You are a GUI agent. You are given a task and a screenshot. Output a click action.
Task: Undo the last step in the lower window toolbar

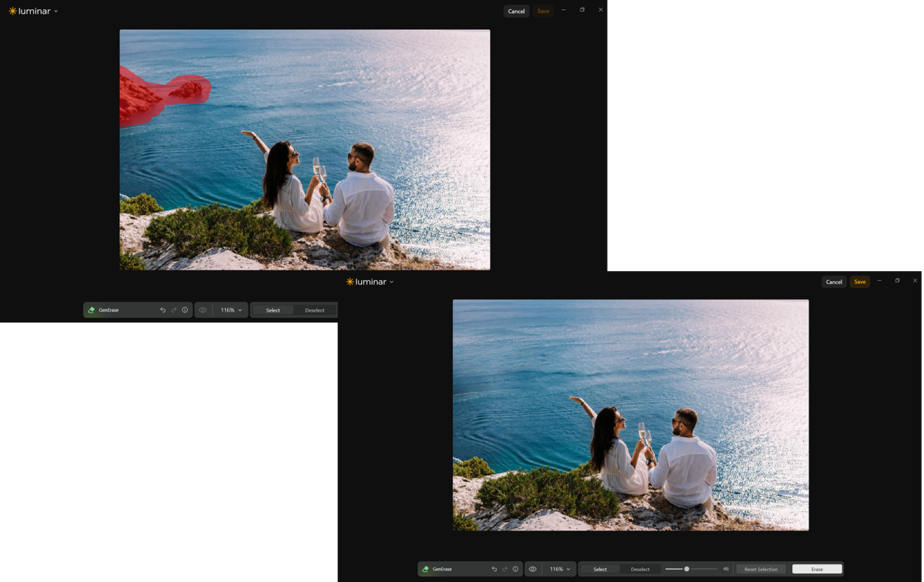pos(494,569)
